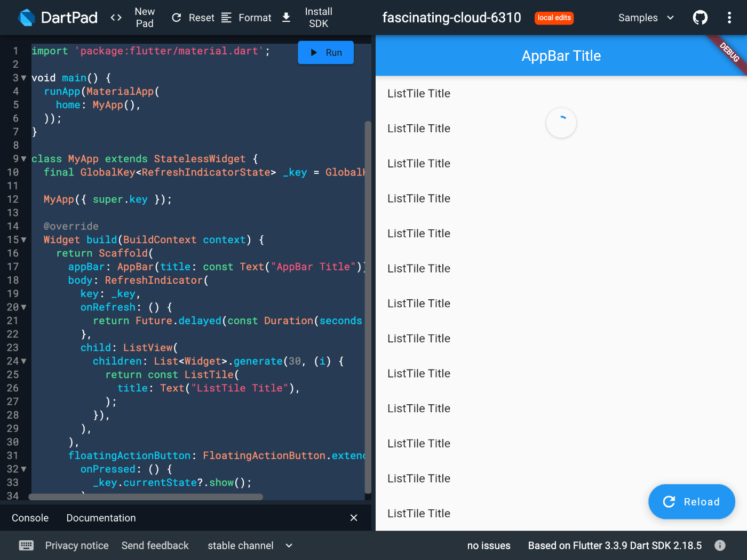Viewport: 747px width, 560px height.
Task: Click the Reset circular arrow icon
Action: 177,18
